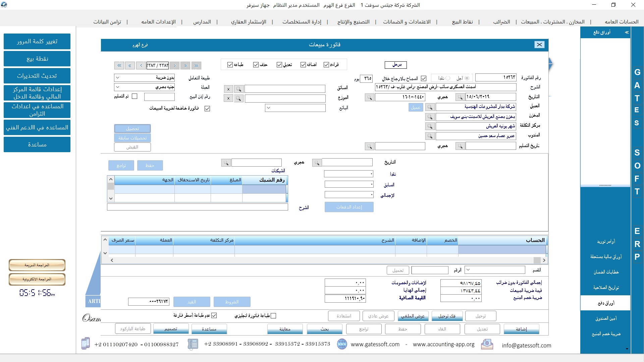Open Manufacturing and Production menu
This screenshot has height=362, width=644.
353,22
